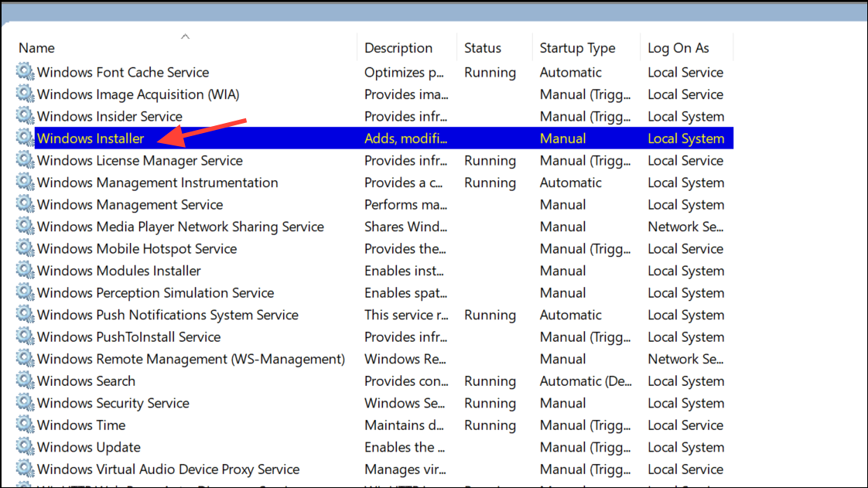868x488 pixels.
Task: Select Windows Virtual Audio Device Proxy Service name
Action: click(169, 469)
